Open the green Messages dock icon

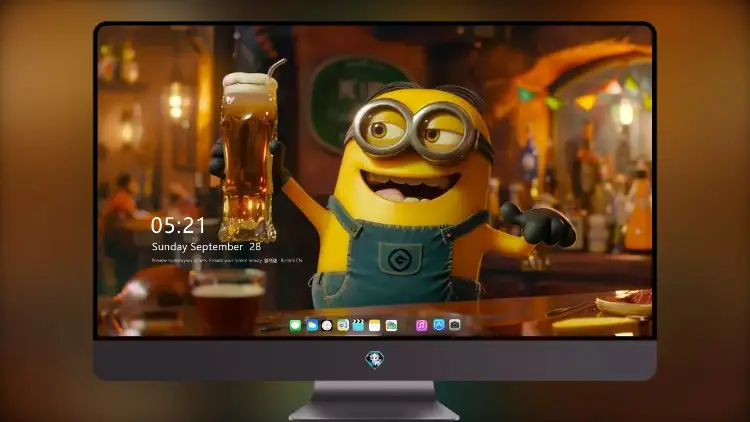click(x=295, y=325)
